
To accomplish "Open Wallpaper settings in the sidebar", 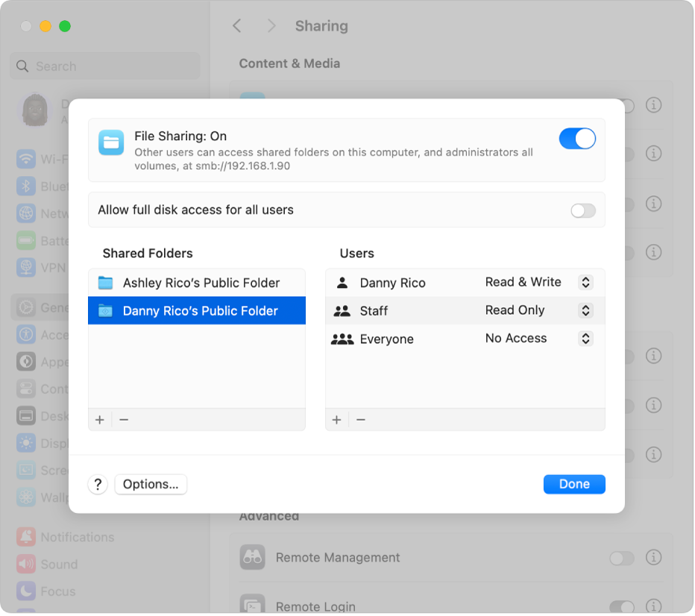I will click(x=41, y=497).
